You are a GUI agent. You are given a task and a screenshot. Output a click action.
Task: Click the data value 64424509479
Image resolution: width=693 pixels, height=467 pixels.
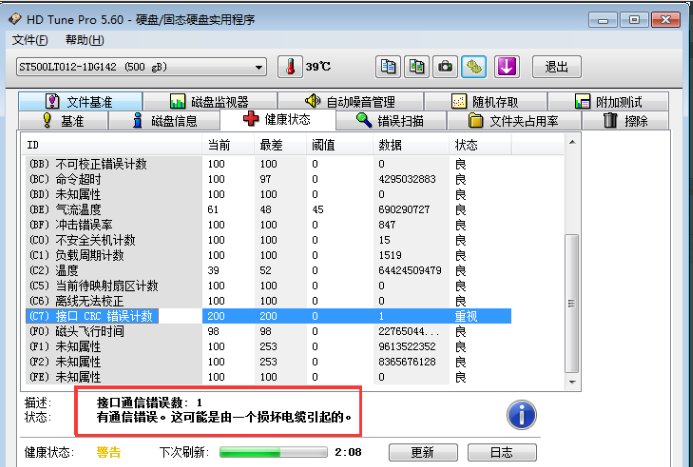click(x=410, y=270)
